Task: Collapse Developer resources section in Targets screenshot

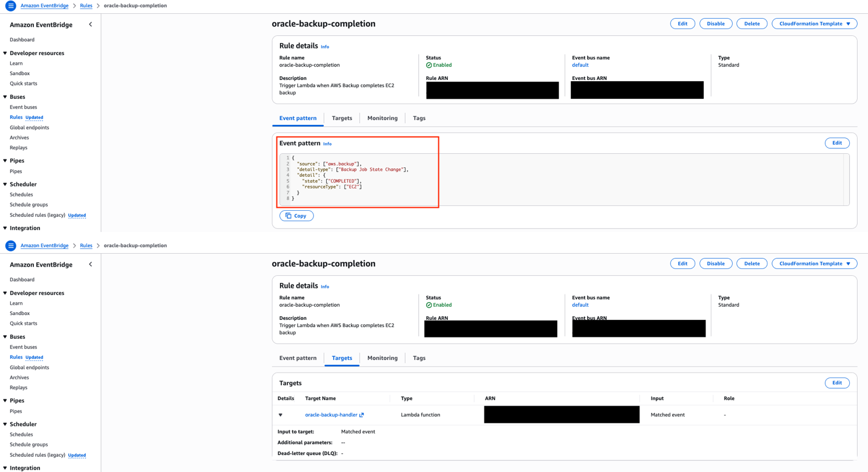Action: 5,293
